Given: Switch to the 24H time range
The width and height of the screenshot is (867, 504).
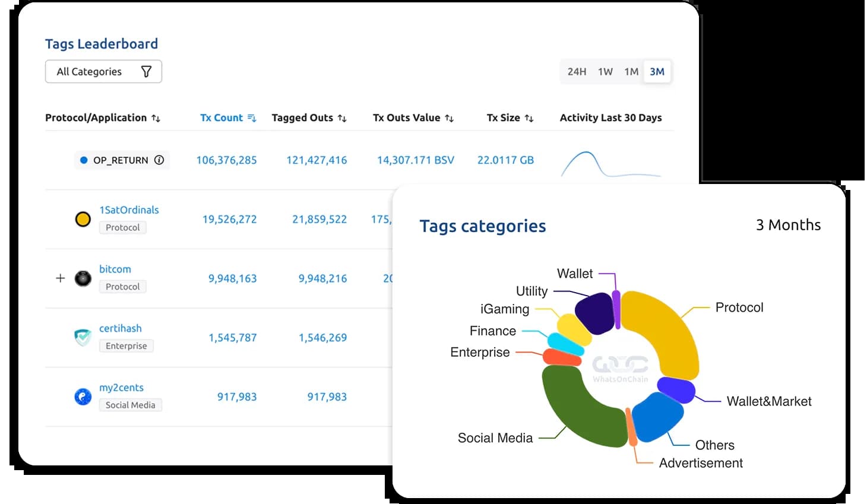Looking at the screenshot, I should (x=577, y=71).
